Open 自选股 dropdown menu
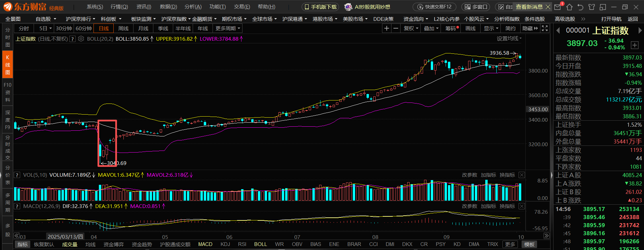Viewport: 644px width, 250px height. click(46, 19)
